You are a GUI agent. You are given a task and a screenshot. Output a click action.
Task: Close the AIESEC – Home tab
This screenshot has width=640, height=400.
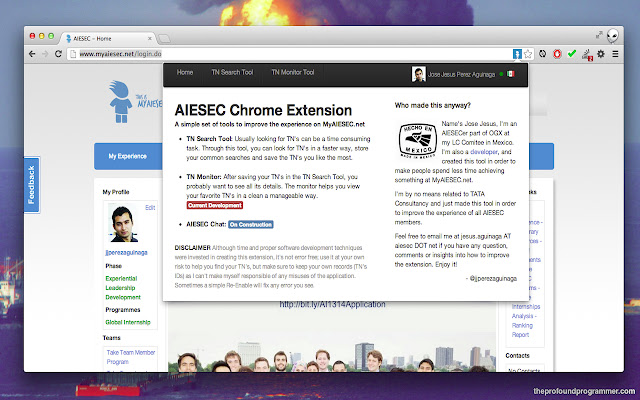coord(149,38)
